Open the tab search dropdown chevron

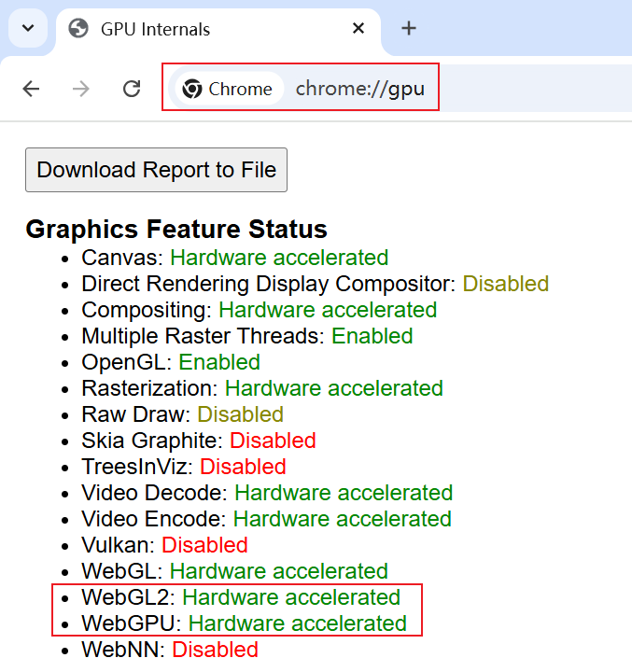28,28
